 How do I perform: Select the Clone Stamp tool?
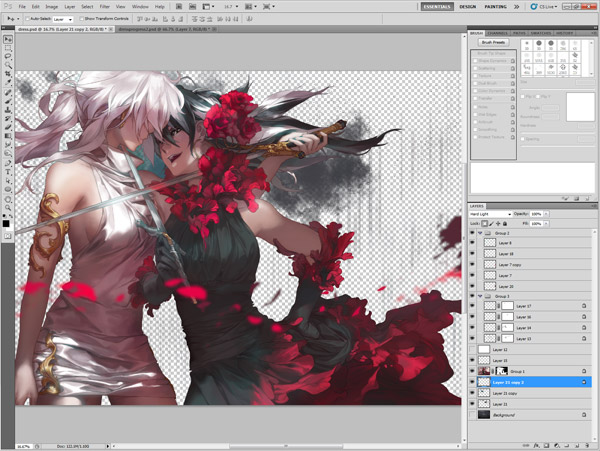tap(8, 110)
